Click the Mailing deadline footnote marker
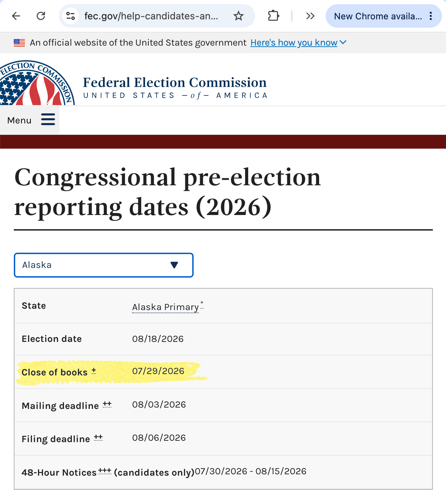The height and width of the screenshot is (504, 446). coord(107,404)
